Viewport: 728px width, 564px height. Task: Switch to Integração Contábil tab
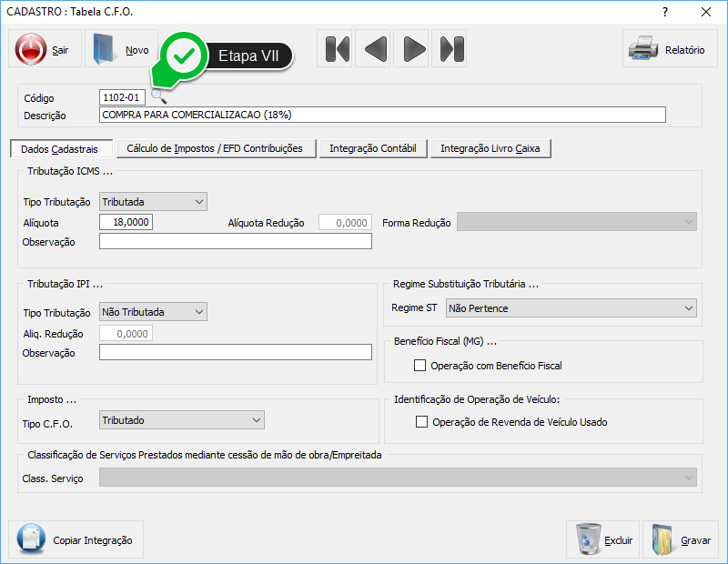[373, 148]
